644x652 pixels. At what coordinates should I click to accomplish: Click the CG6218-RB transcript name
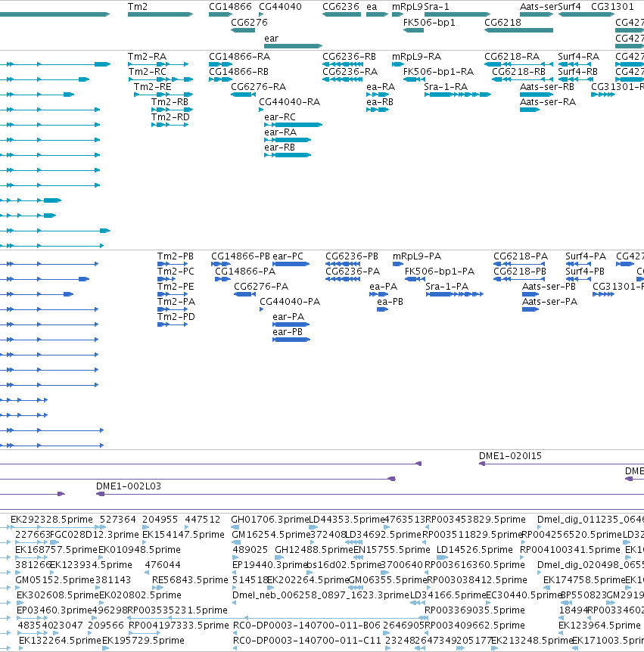(x=519, y=72)
